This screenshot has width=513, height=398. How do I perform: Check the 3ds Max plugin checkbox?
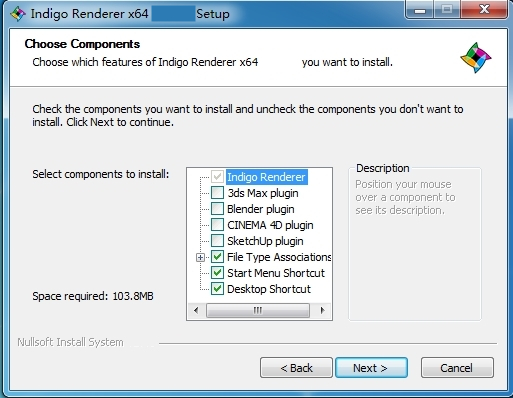(x=217, y=193)
